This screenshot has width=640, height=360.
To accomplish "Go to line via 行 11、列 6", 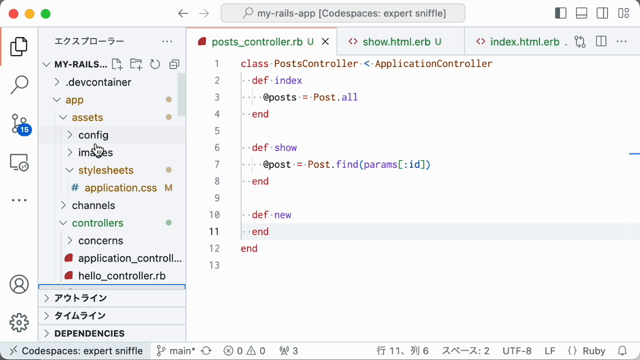I will click(x=402, y=351).
